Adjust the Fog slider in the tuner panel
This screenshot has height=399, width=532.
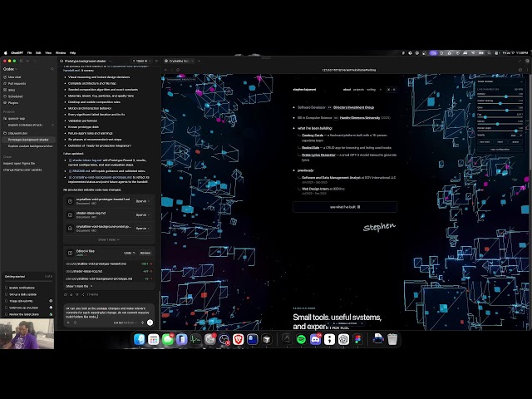click(500, 117)
